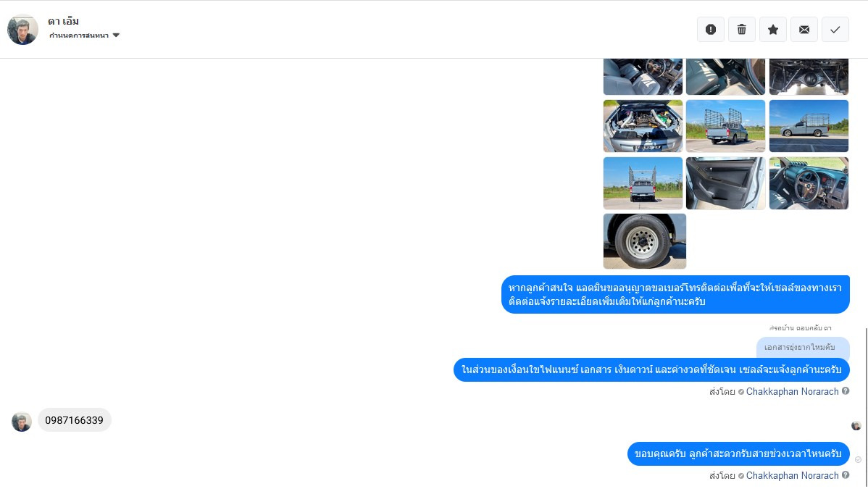Image resolution: width=868 pixels, height=502 pixels.
Task: Open help icon beside last Chakkaphan Norarach
Action: 846,475
